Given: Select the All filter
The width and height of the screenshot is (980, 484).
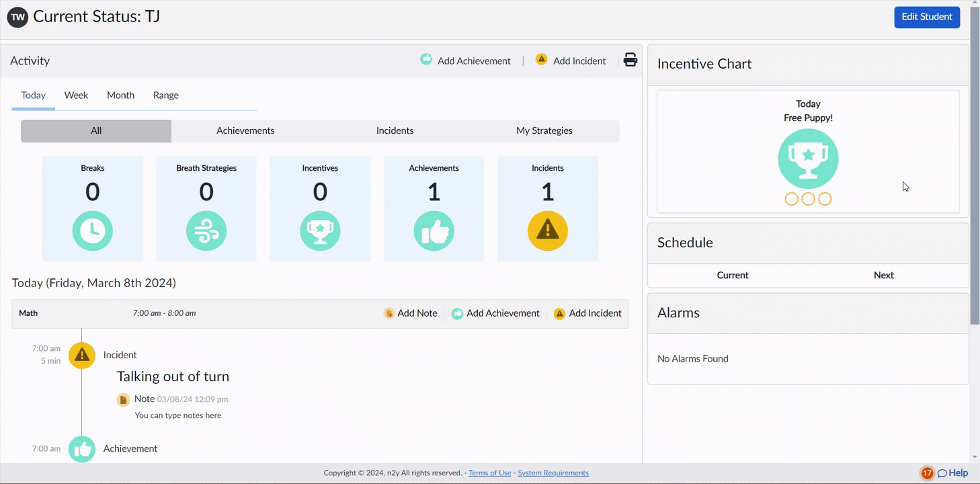Looking at the screenshot, I should [96, 131].
